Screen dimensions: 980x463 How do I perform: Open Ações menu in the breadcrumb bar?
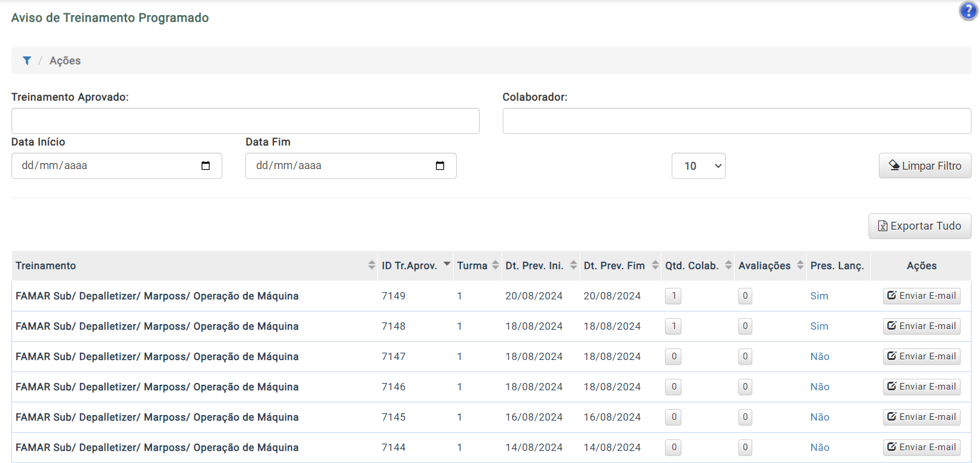point(65,61)
